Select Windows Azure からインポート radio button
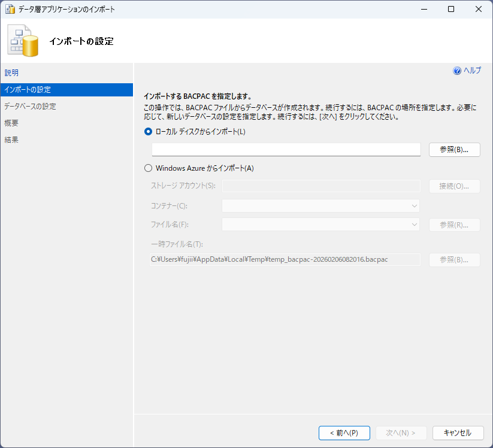Viewport: 493px width, 448px height. [148, 168]
